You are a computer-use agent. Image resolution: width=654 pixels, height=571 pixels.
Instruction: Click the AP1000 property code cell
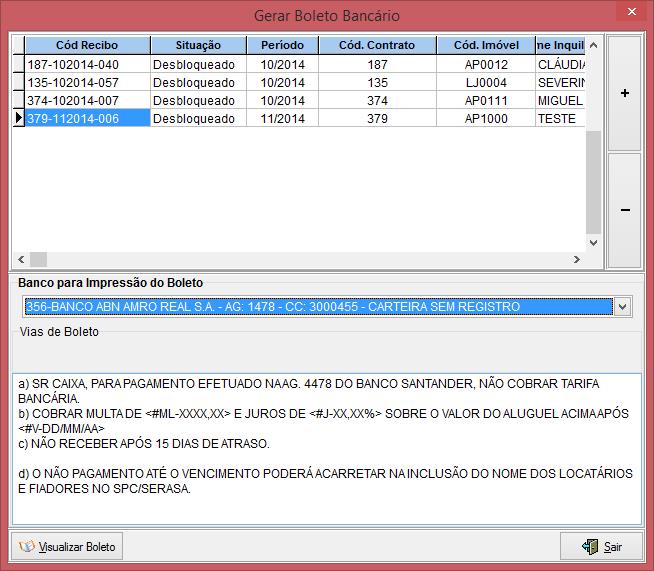(486, 118)
